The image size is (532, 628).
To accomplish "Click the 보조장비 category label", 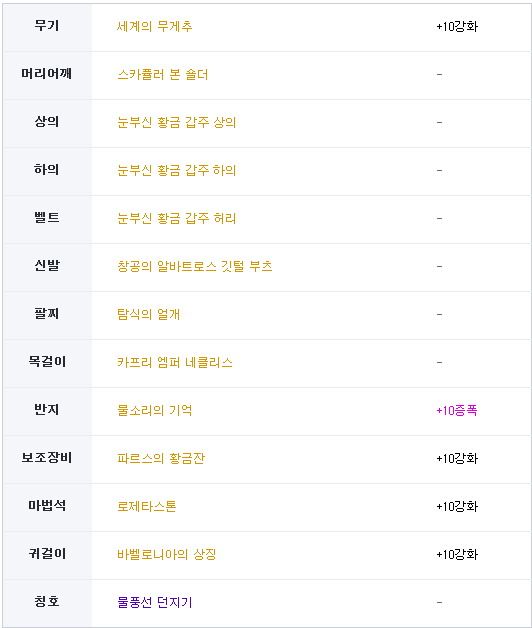I will (x=47, y=458).
